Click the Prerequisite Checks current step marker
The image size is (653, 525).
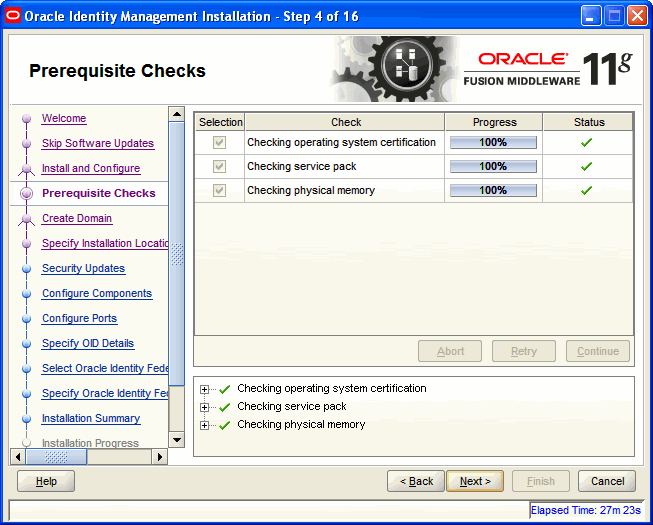pos(27,194)
